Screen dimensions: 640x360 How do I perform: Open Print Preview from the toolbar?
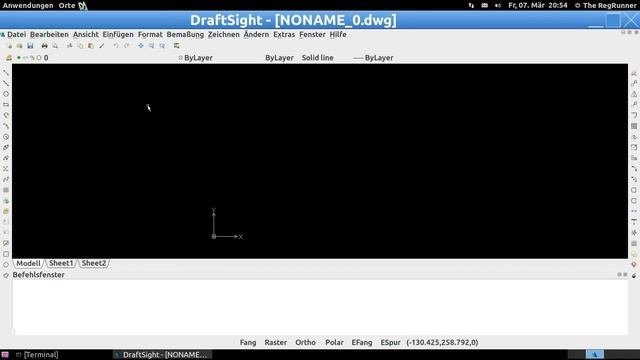pyautogui.click(x=55, y=46)
